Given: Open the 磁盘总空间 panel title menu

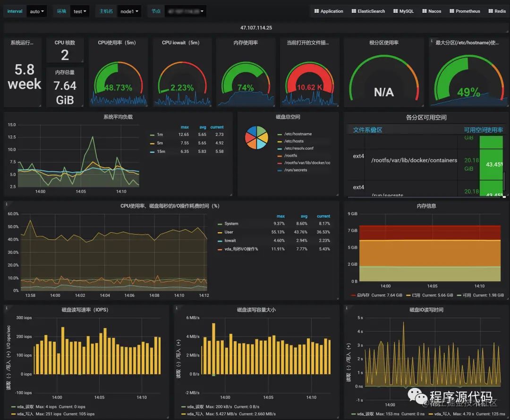Looking at the screenshot, I should coord(288,117).
